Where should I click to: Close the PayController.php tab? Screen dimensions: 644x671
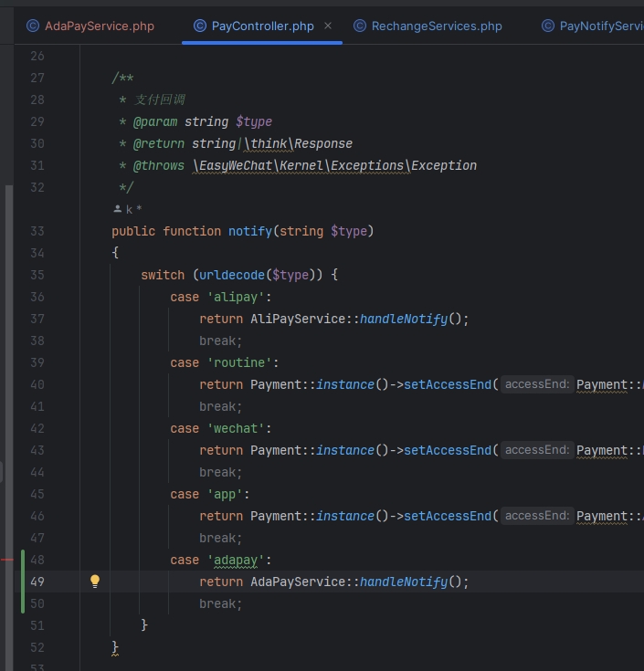pyautogui.click(x=329, y=26)
